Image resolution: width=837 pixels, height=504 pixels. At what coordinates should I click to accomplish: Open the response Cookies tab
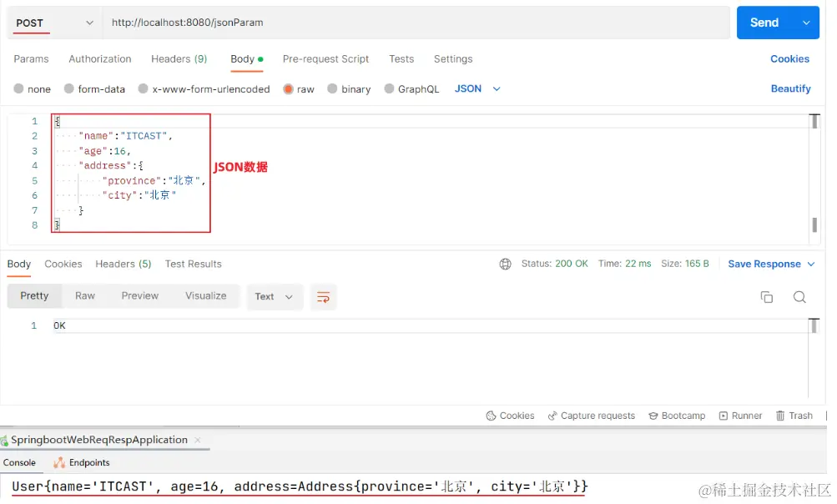click(x=63, y=264)
